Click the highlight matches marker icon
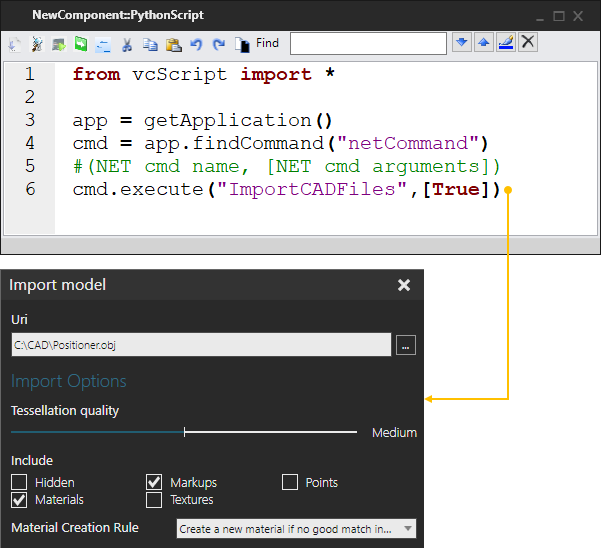The height and width of the screenshot is (548, 601). click(x=505, y=42)
